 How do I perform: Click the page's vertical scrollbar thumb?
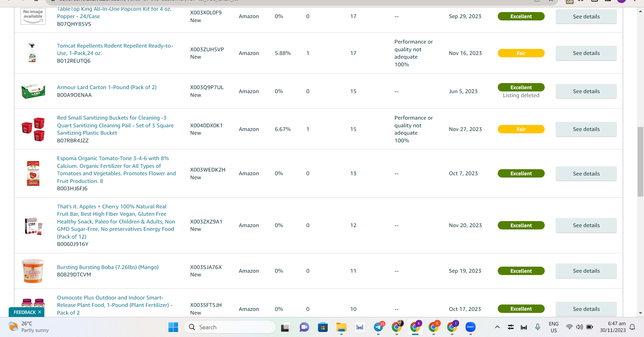pyautogui.click(x=641, y=162)
